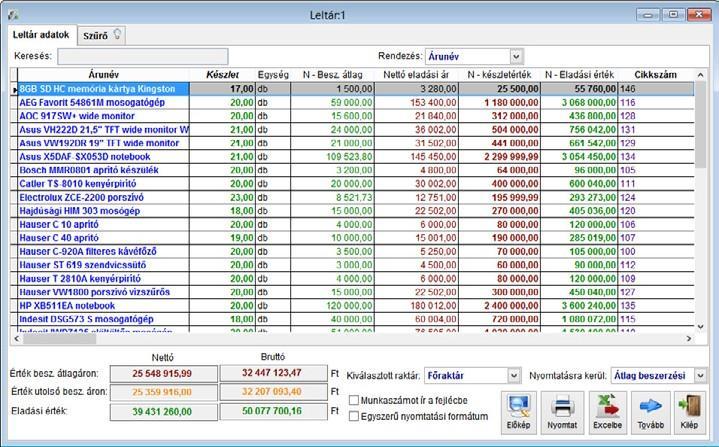Select row Electrolux ZCE-2200 porszívó
The width and height of the screenshot is (719, 447).
351,198
